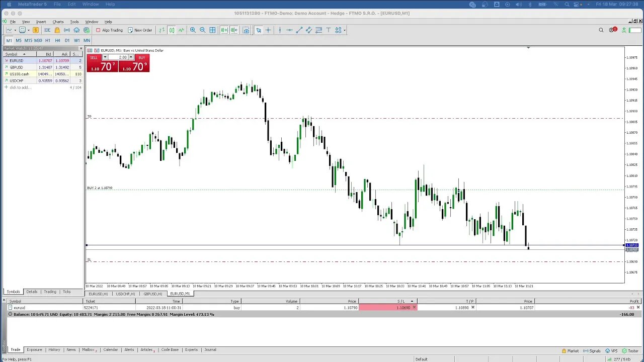
Task: Open the Market shopping bag icon
Action: [x=57, y=30]
